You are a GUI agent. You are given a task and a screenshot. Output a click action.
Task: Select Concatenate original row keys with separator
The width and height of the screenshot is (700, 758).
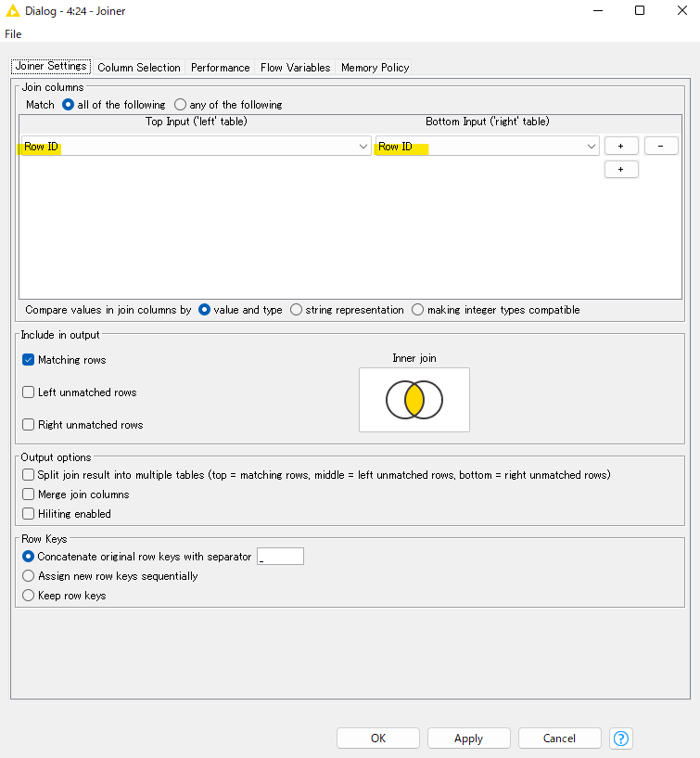click(29, 557)
